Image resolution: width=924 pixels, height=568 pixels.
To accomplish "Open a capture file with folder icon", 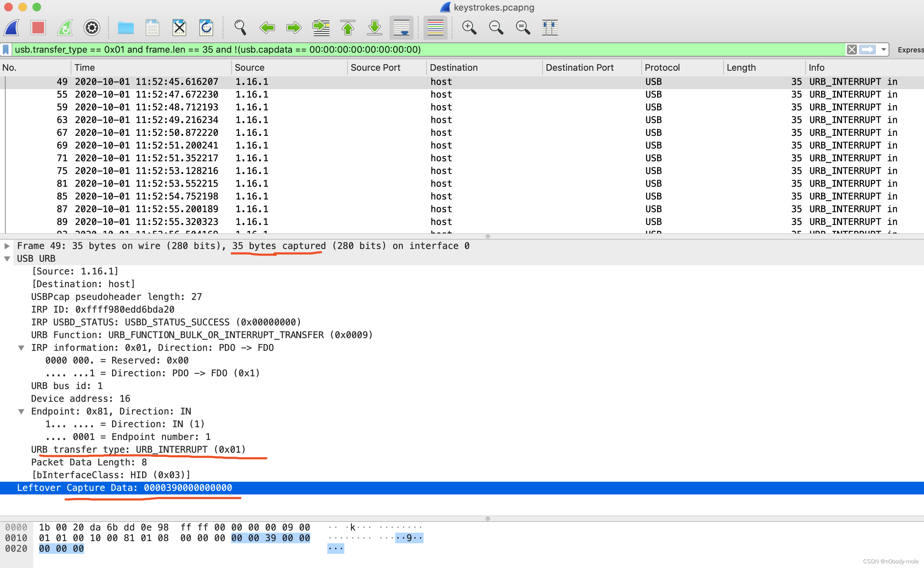I will point(125,28).
